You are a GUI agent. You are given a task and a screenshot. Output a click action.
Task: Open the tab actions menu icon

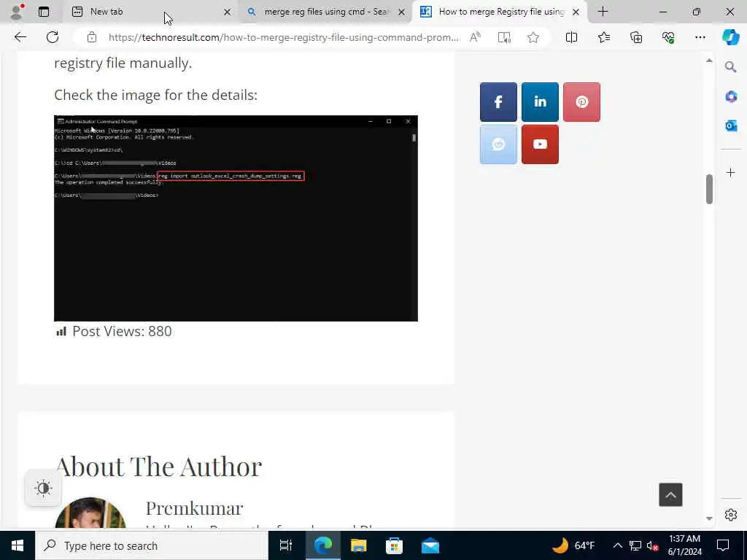click(44, 12)
